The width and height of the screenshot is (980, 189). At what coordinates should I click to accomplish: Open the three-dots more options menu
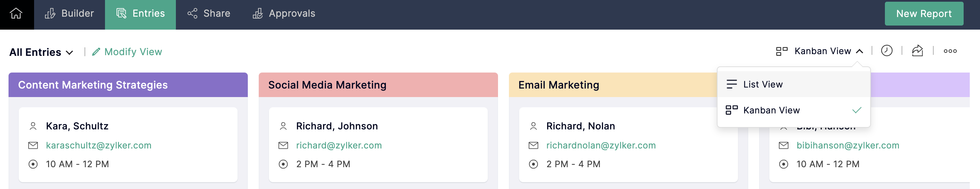(950, 51)
